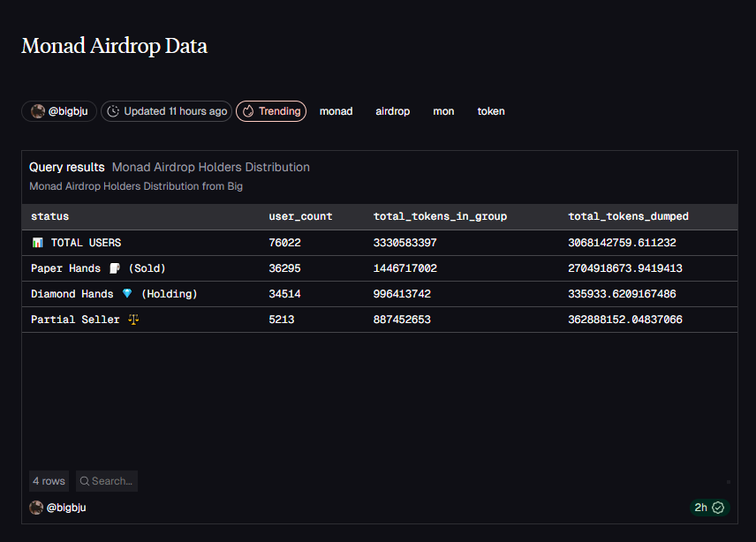Click the diamond emoji in Diamond Hands row
Viewport: 756px width, 542px height.
click(127, 293)
